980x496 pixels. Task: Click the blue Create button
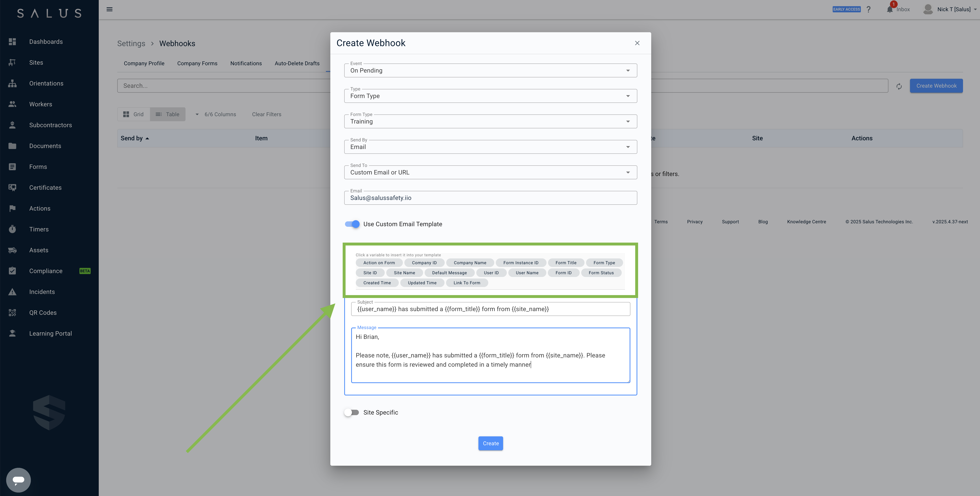coord(490,443)
